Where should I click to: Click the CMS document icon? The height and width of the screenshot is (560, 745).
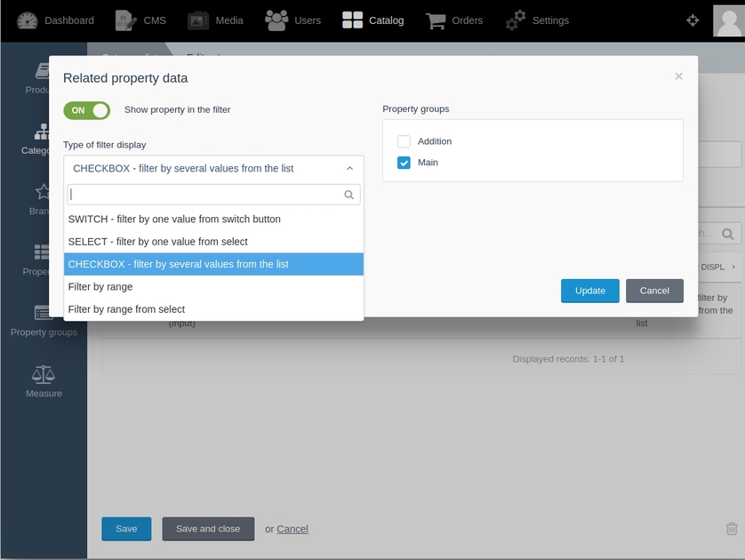click(126, 20)
